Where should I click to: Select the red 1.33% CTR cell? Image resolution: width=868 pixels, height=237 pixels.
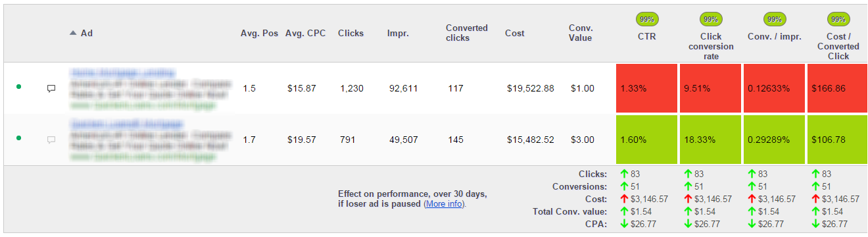[x=646, y=88]
